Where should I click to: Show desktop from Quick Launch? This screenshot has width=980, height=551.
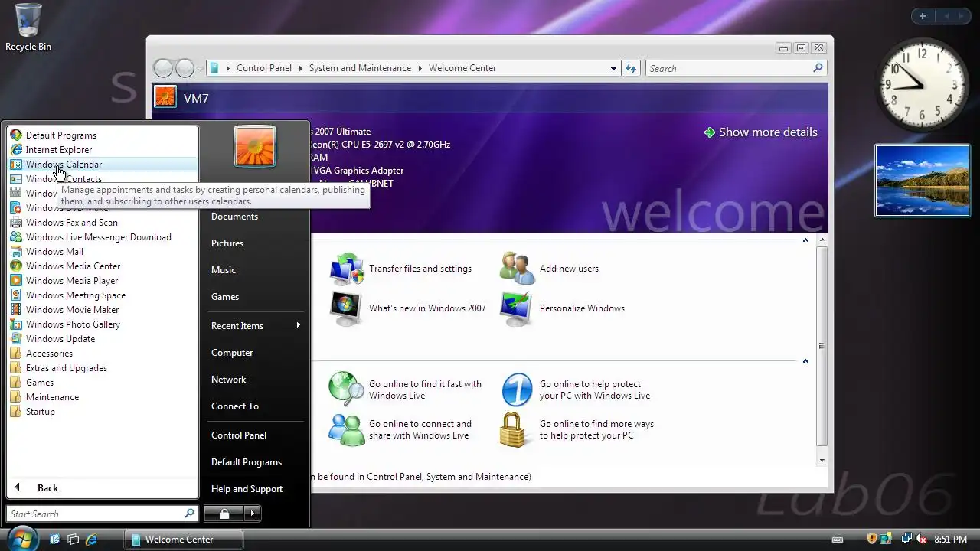pos(55,540)
